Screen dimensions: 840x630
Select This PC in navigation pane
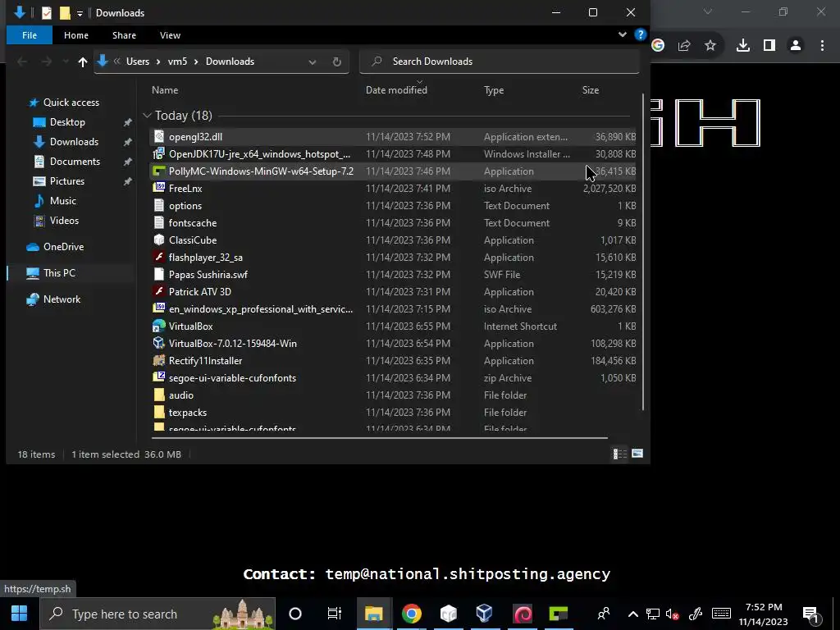tap(59, 273)
